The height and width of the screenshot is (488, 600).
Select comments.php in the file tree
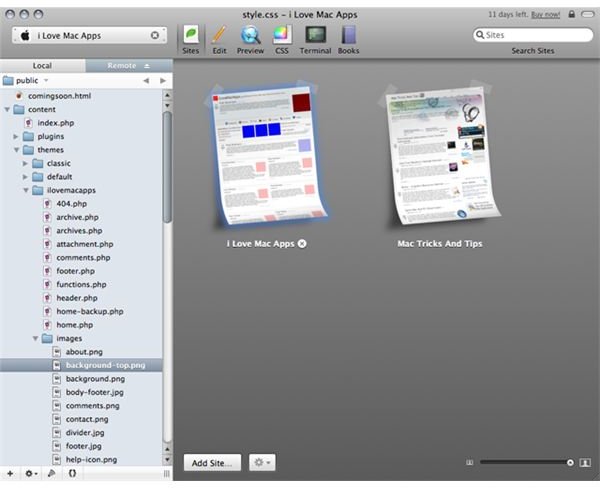click(83, 258)
